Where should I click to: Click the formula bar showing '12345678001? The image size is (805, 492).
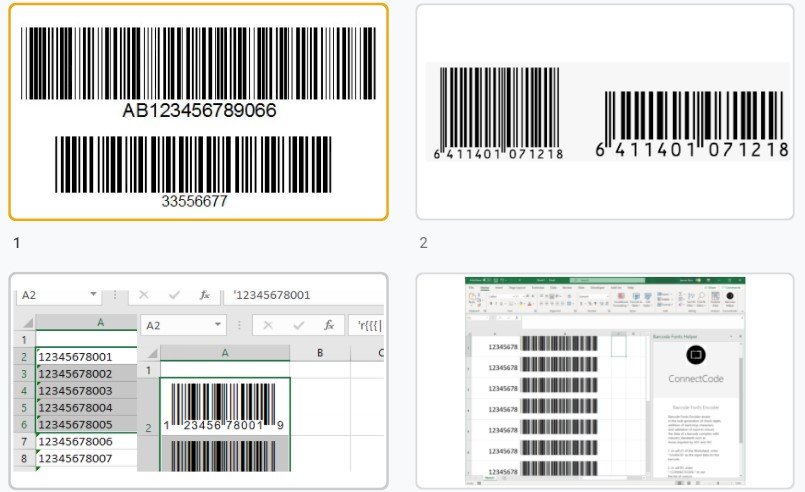click(x=304, y=295)
